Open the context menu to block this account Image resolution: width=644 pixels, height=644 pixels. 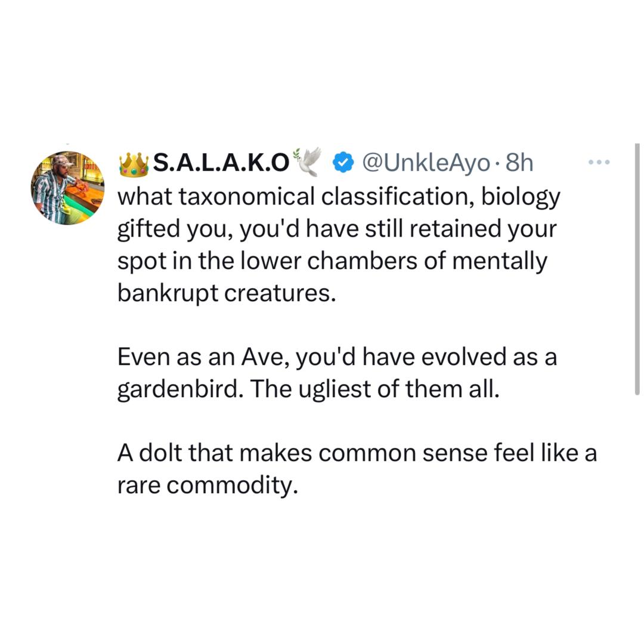point(599,160)
